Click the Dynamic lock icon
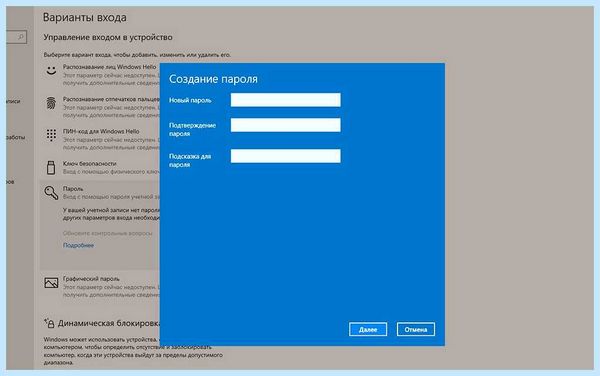This screenshot has width=600, height=376. point(49,323)
